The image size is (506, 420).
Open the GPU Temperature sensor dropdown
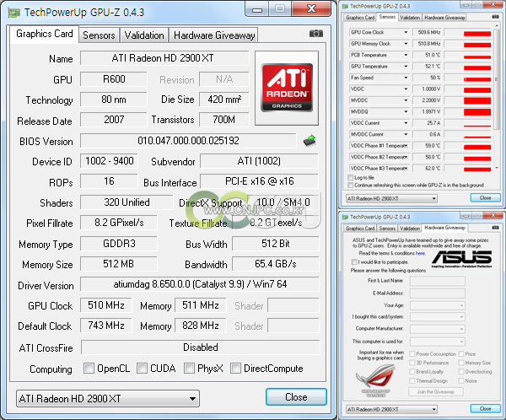(406, 66)
